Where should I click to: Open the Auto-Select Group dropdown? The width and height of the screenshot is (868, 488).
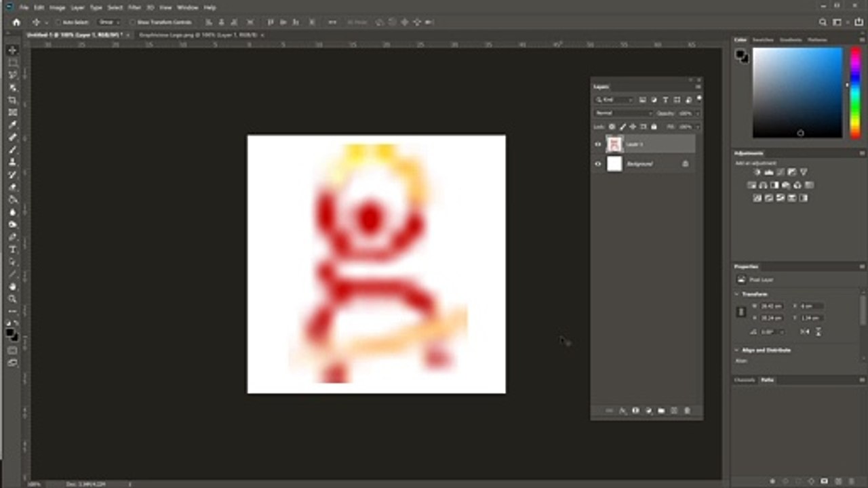tap(108, 22)
